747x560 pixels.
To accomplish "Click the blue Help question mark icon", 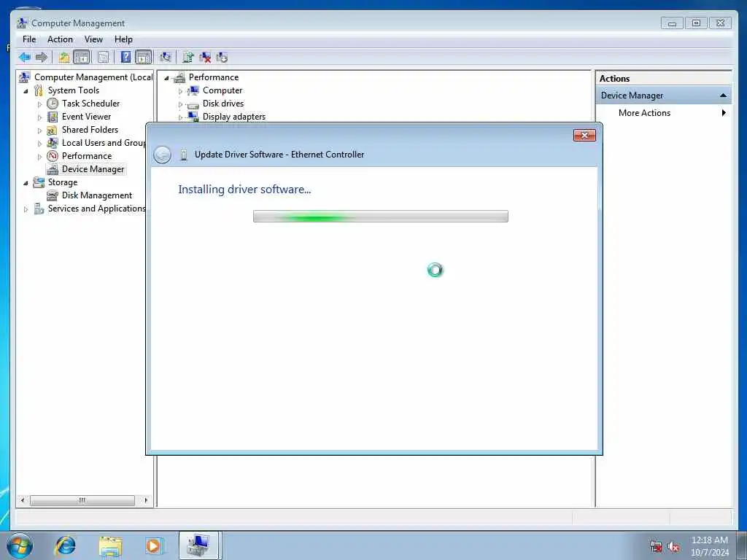I will point(125,58).
